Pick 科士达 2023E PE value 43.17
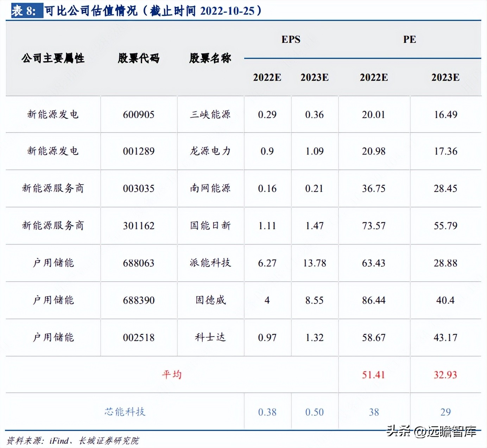487x448 pixels. (x=445, y=338)
